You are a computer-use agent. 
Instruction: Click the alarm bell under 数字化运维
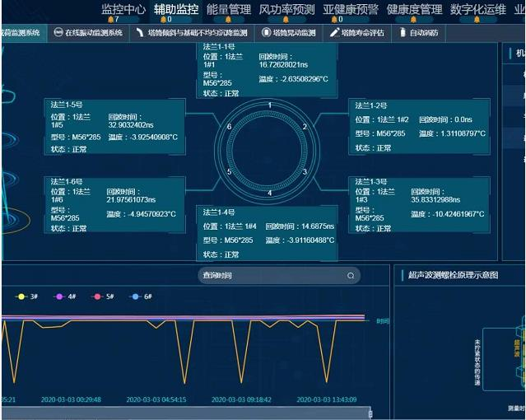coord(477,20)
